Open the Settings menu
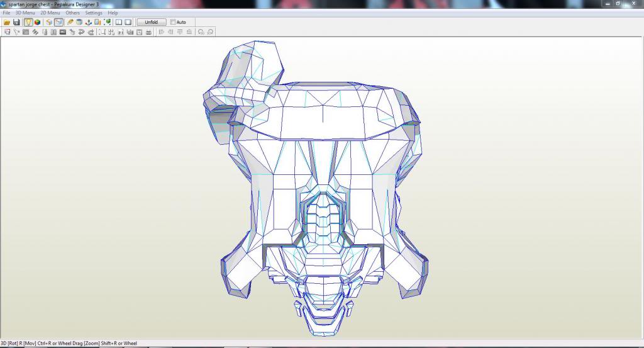 click(x=94, y=13)
